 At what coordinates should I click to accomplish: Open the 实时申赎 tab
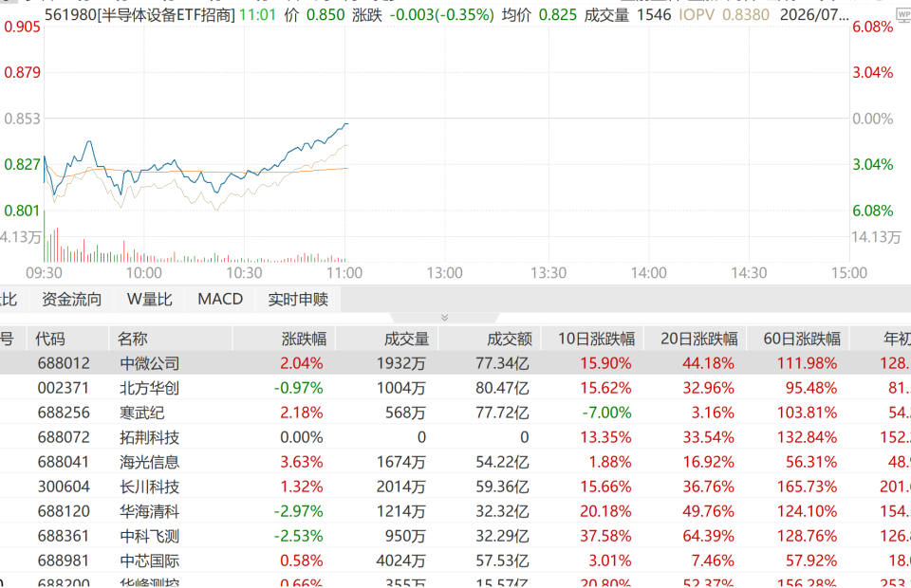tap(298, 300)
